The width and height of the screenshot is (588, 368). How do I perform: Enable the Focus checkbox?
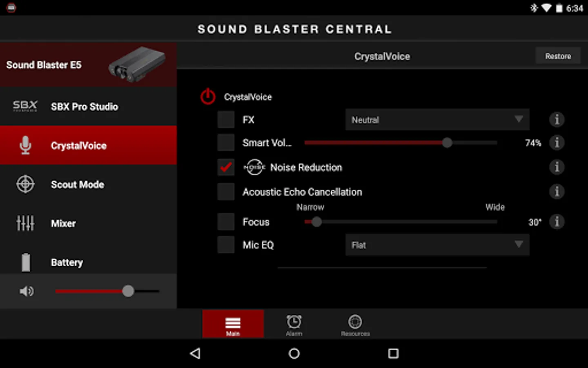point(226,222)
